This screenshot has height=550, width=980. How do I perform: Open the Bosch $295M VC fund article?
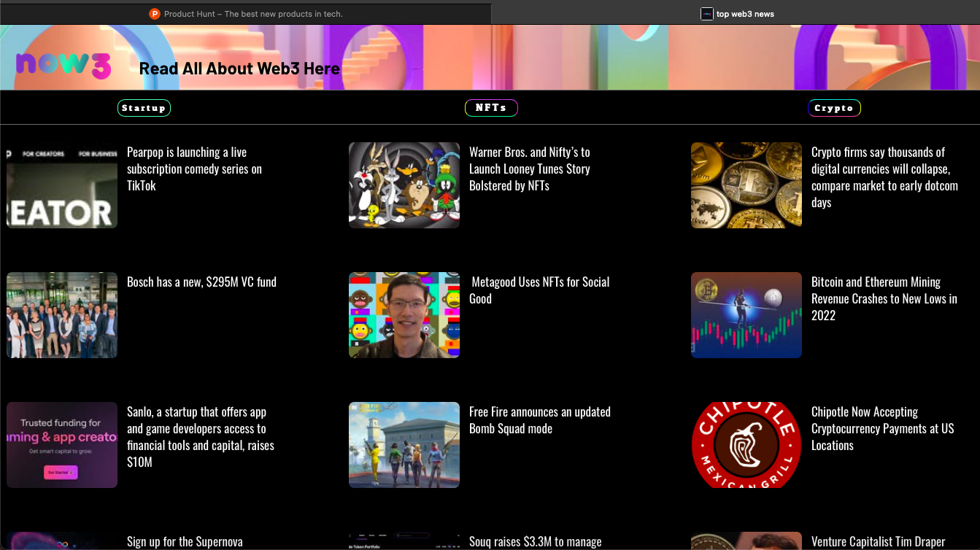(x=201, y=282)
